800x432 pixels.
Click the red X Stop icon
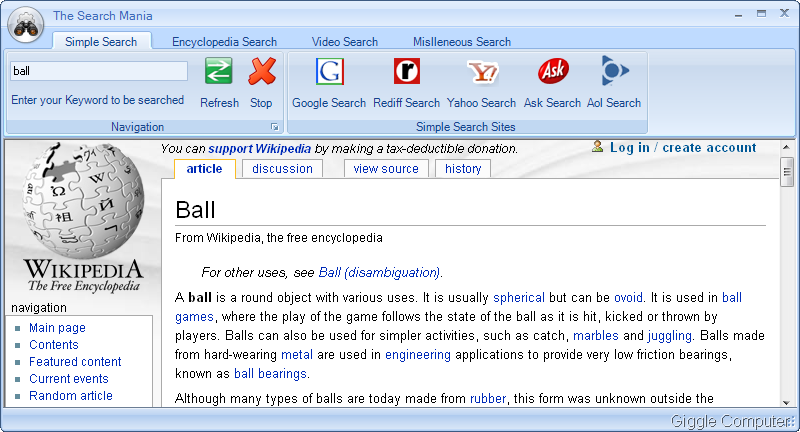coord(262,71)
